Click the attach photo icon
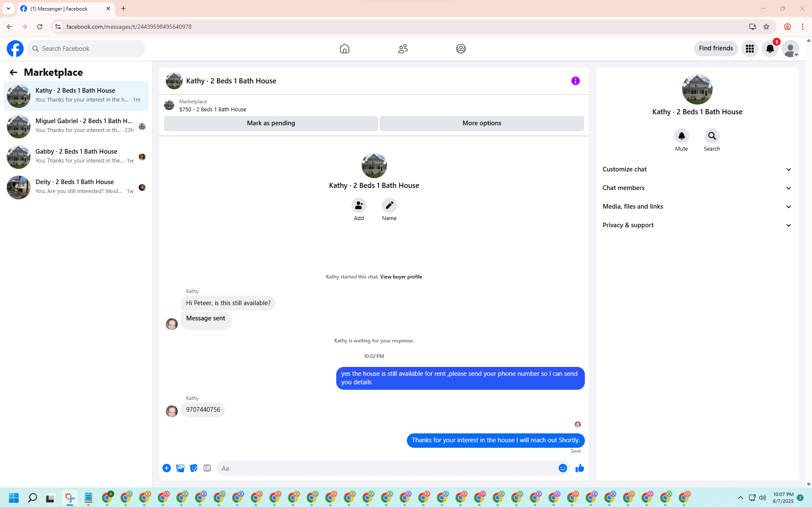Screen dimensions: 812x507 [180, 468]
